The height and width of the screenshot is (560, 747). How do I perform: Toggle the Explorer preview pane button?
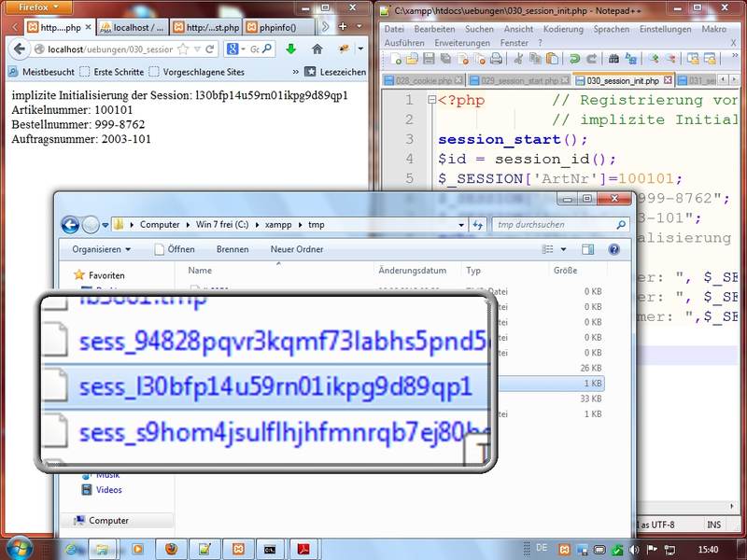tap(587, 249)
